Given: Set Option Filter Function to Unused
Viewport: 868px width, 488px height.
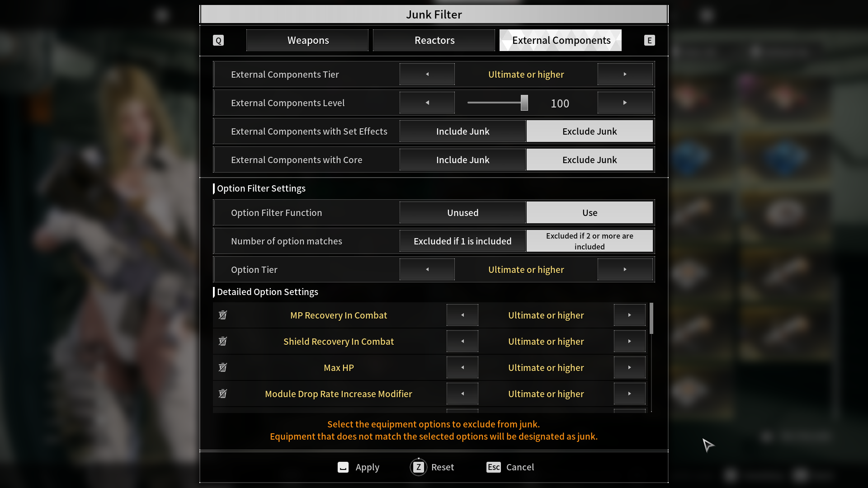Looking at the screenshot, I should click(462, 212).
